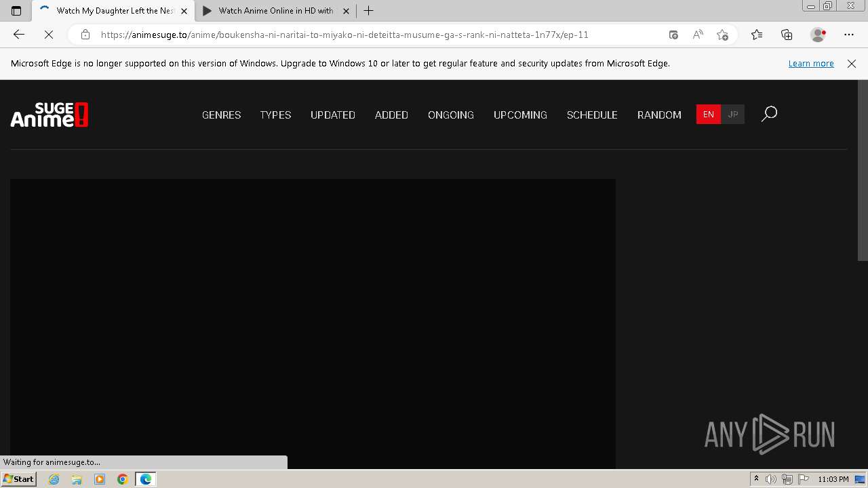Start Read Aloud from address bar
This screenshot has width=868, height=488.
(698, 35)
